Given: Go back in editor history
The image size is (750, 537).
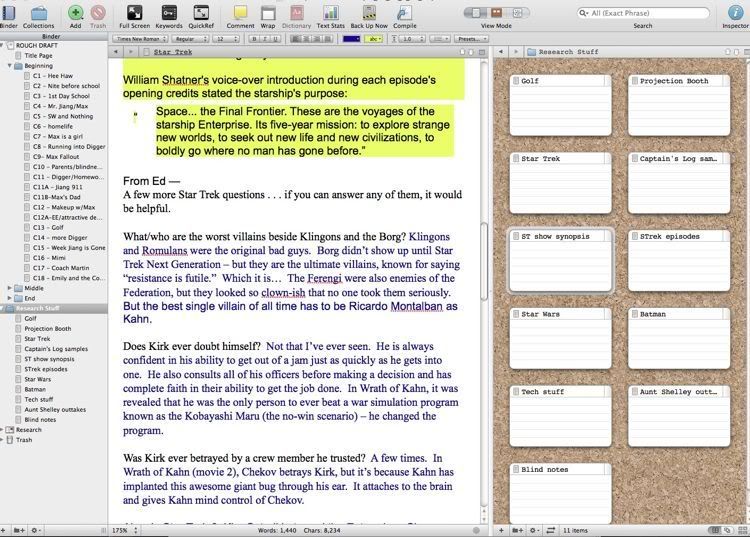Looking at the screenshot, I should (116, 52).
